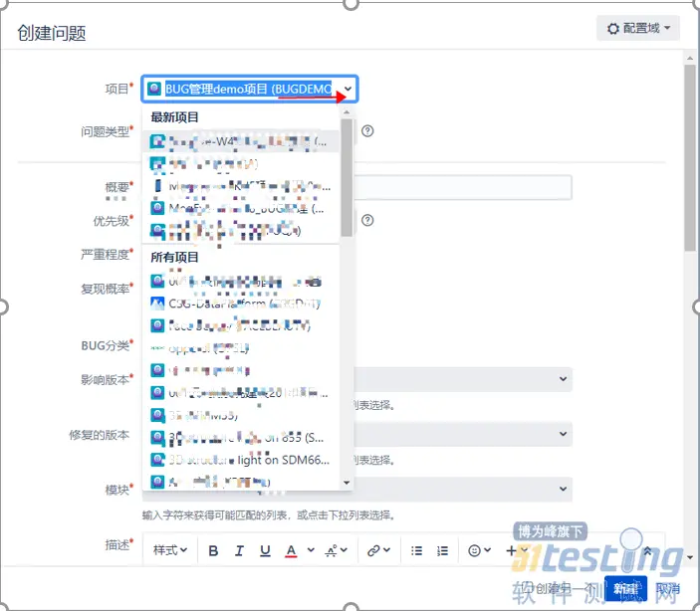Screen dimensions: 700x611
Task: Open the text color picker arrow
Action: tap(311, 550)
